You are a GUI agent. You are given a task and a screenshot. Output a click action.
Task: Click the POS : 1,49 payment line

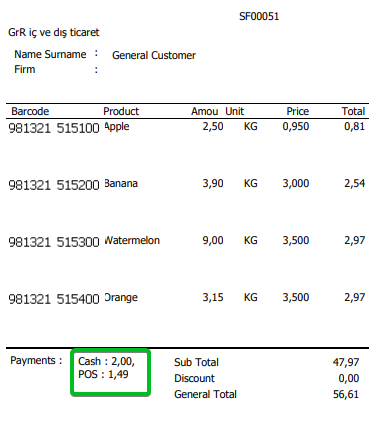pos(103,374)
